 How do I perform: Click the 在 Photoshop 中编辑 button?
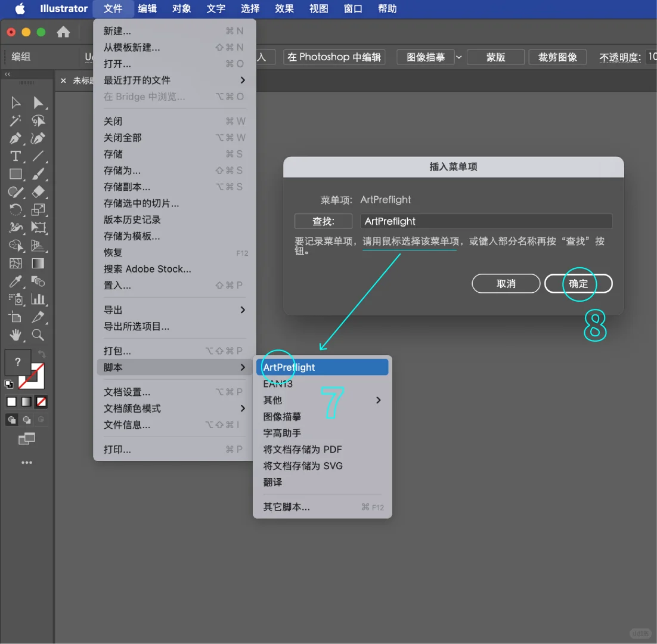334,57
